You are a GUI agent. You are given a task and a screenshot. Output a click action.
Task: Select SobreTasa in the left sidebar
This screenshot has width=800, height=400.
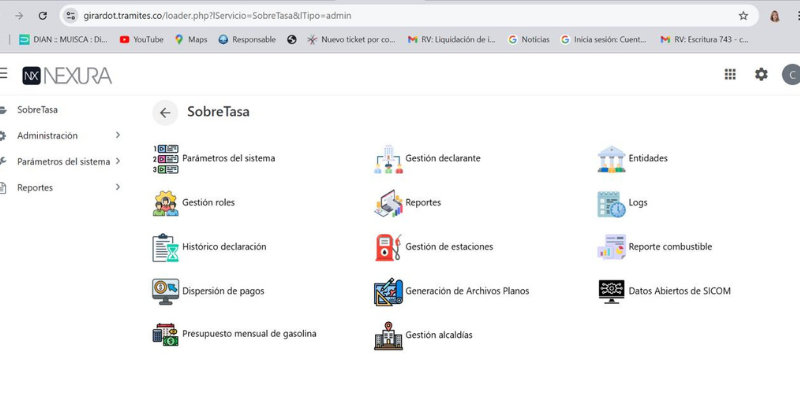(37, 109)
